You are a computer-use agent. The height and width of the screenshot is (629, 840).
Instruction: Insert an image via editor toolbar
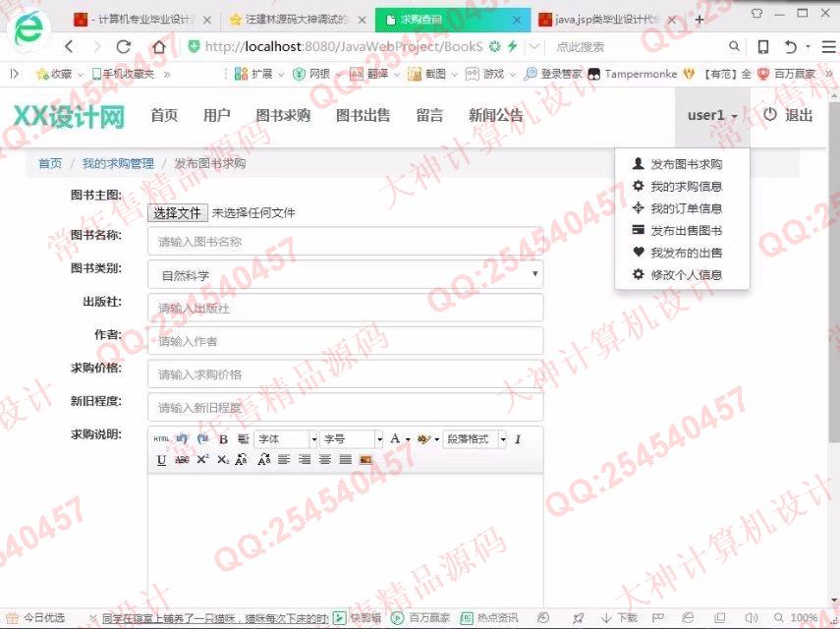[365, 460]
